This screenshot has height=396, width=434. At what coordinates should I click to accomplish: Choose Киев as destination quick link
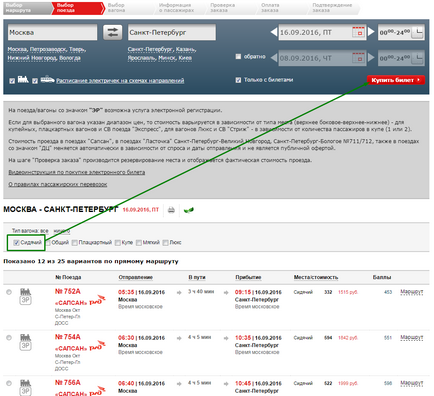coord(185,58)
